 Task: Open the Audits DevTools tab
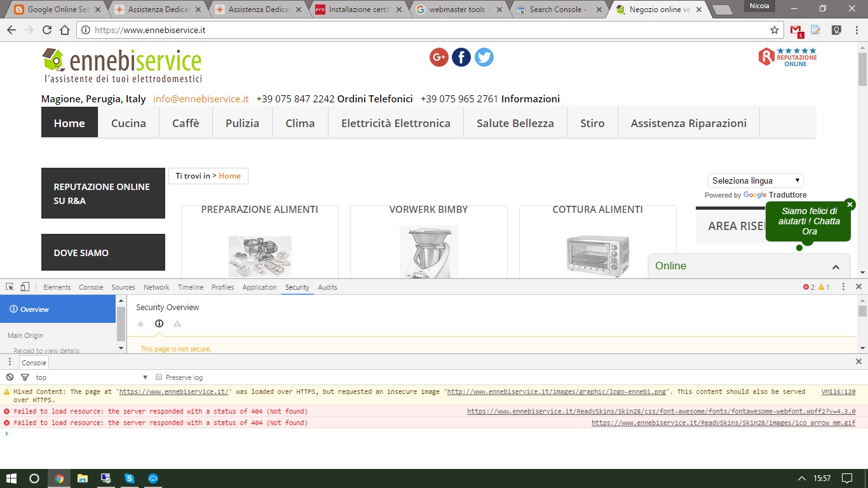click(x=328, y=287)
